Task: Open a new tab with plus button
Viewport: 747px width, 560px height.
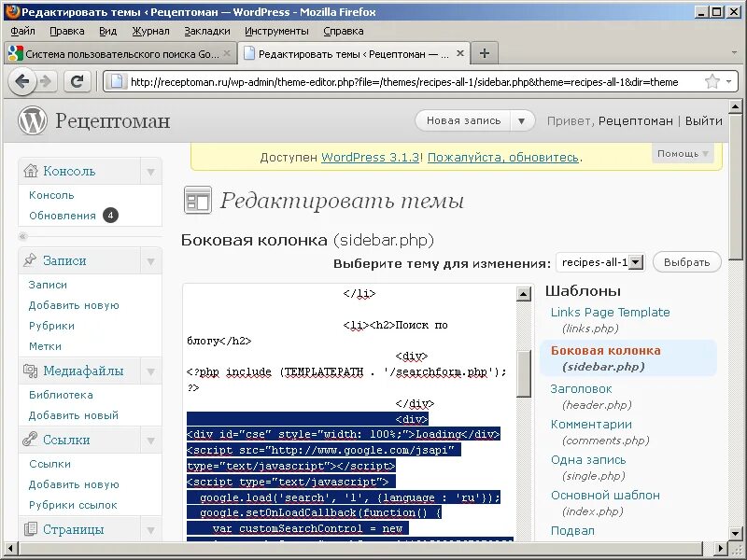Action: click(x=484, y=53)
